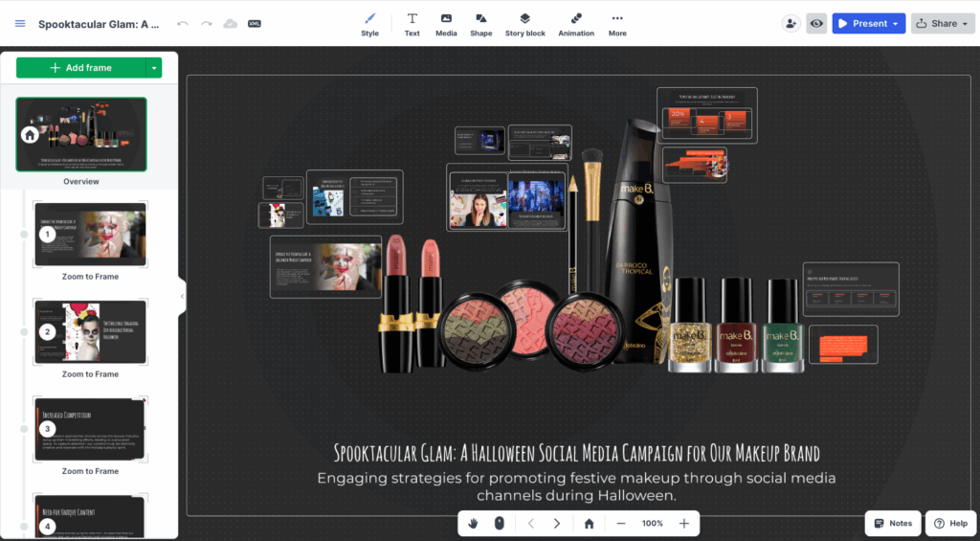Click the redo arrow icon

(x=206, y=24)
